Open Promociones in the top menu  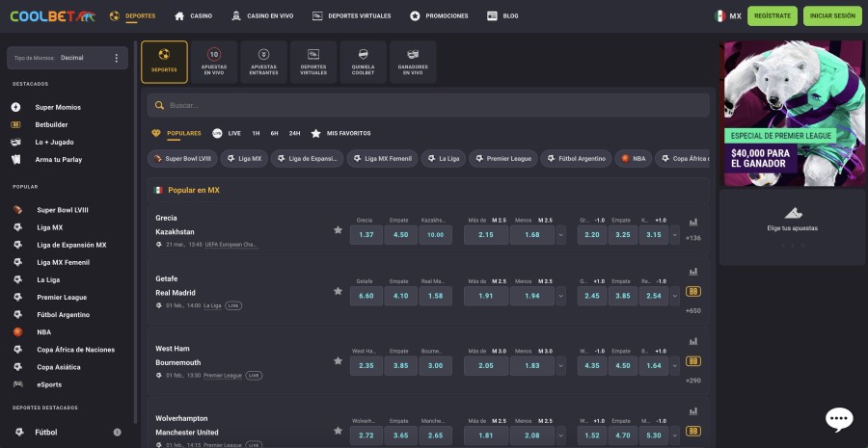[439, 16]
